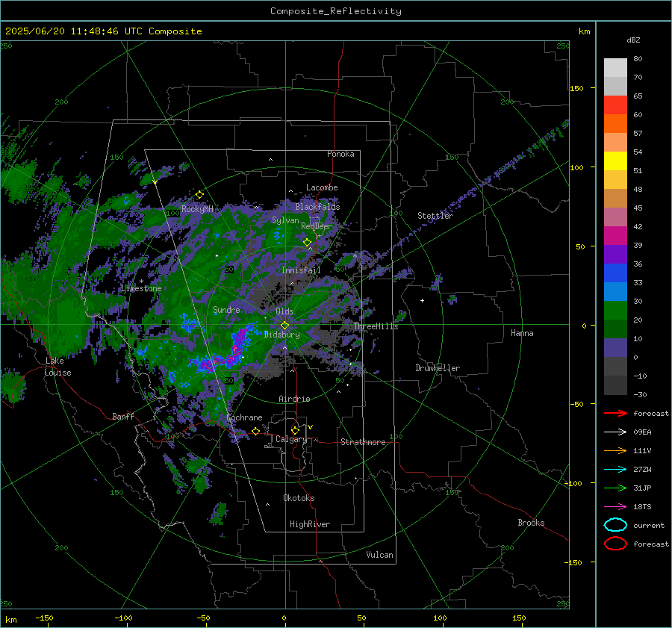The height and width of the screenshot is (628, 672).
Task: Click the Hanna label
Action: click(x=522, y=333)
